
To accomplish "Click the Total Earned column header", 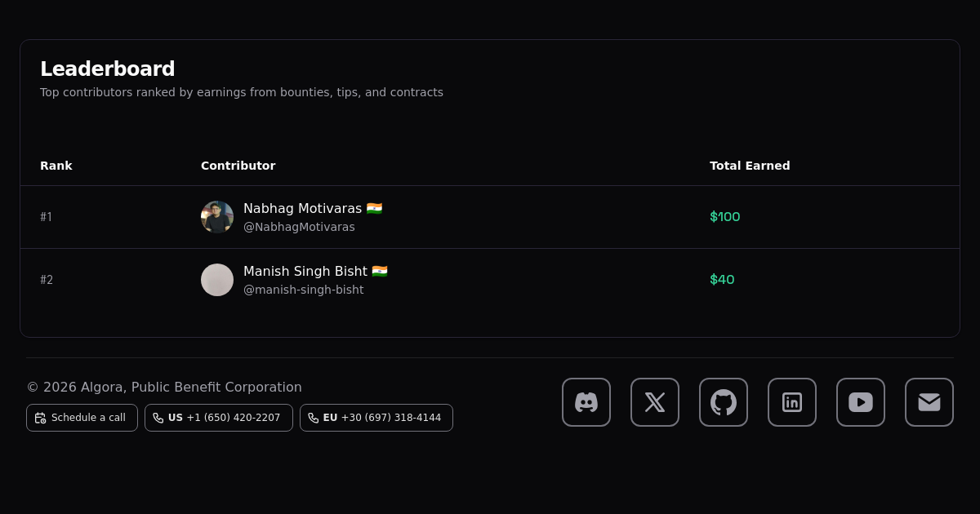I will click(x=749, y=166).
